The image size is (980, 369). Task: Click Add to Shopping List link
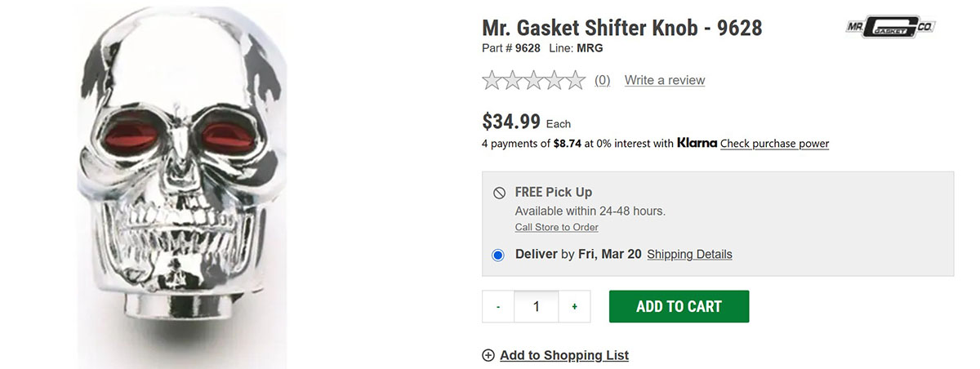pyautogui.click(x=564, y=355)
